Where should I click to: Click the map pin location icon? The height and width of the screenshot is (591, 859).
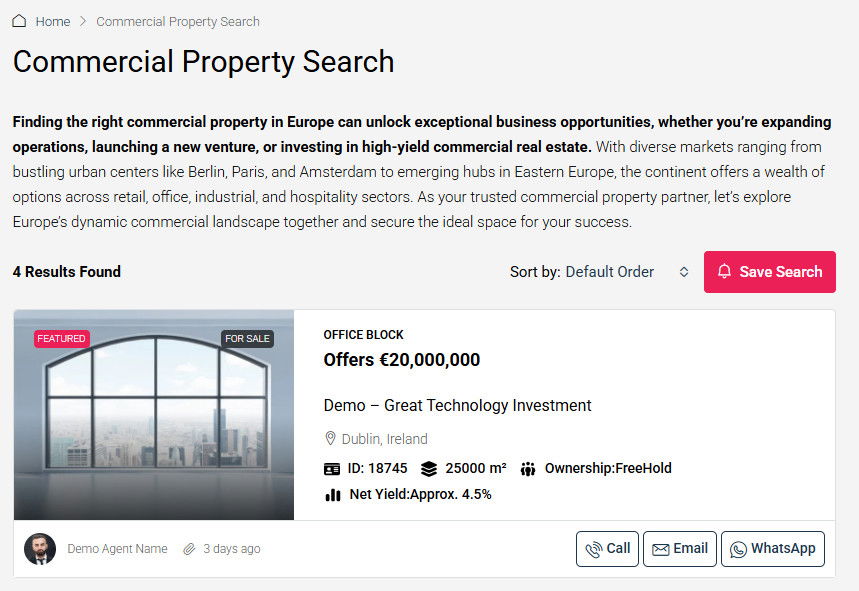pyautogui.click(x=331, y=439)
